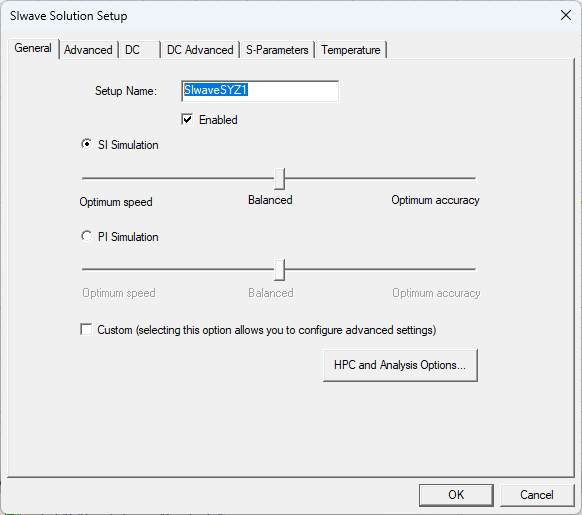Open HPC and Analysis Options
The width and height of the screenshot is (582, 515).
(x=400, y=365)
